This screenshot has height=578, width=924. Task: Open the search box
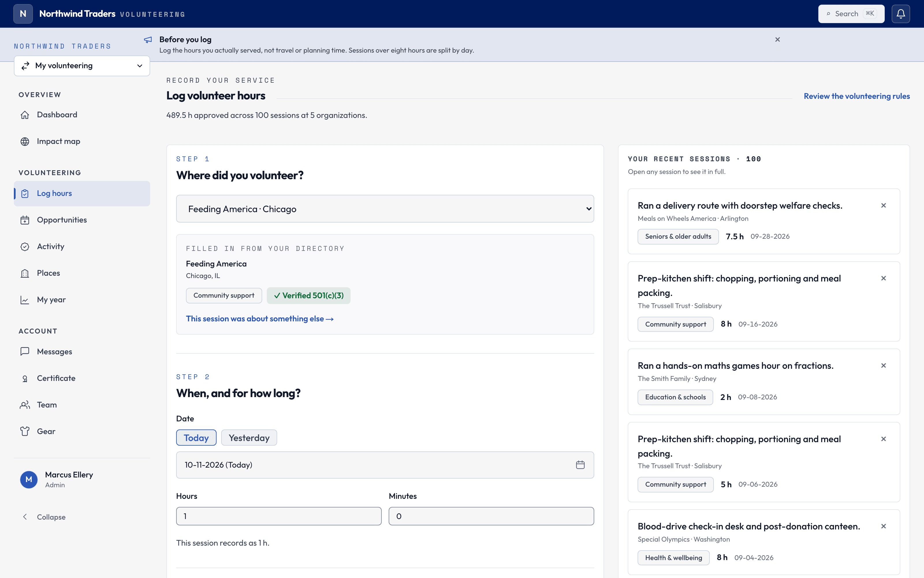point(851,14)
